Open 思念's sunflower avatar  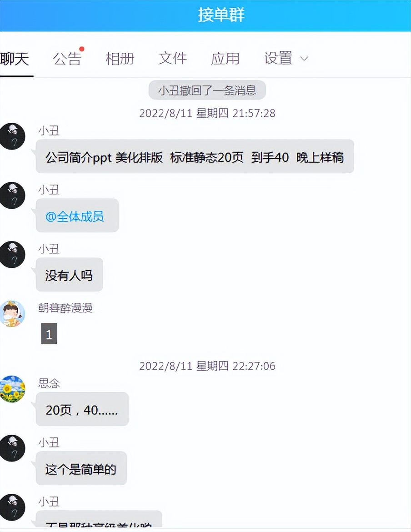pos(13,389)
